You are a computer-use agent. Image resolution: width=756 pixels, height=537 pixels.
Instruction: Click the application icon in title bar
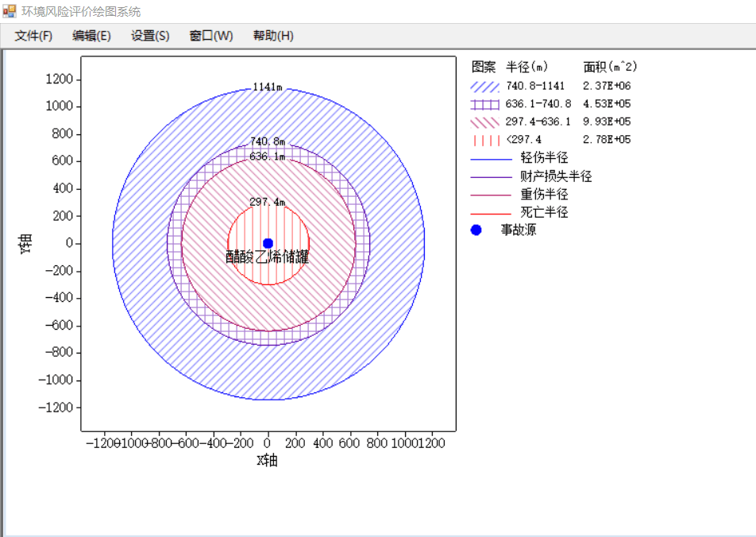coord(10,11)
